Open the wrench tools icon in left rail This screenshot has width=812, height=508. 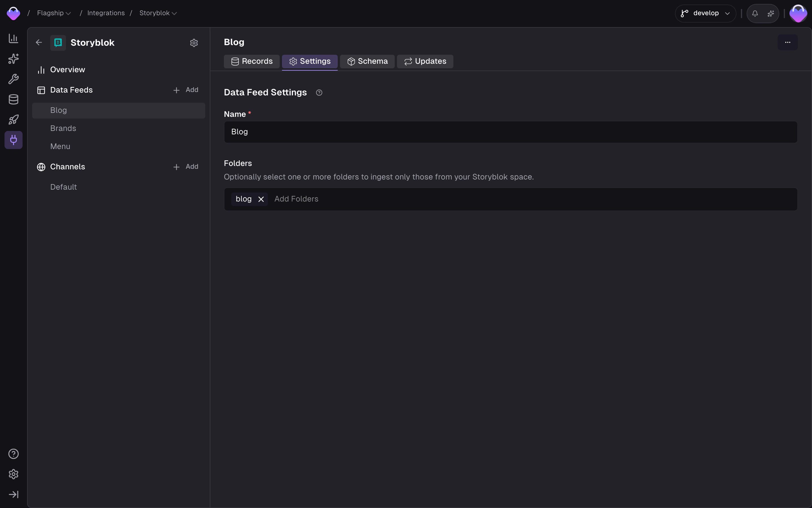[14, 79]
